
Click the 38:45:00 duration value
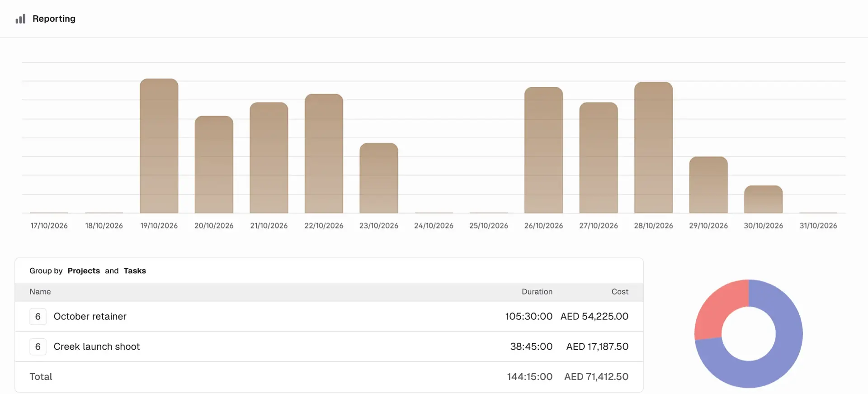[531, 347]
